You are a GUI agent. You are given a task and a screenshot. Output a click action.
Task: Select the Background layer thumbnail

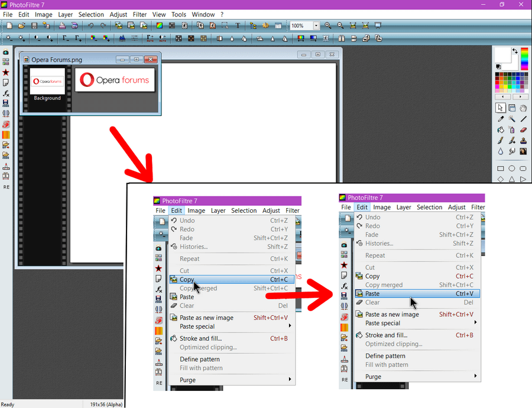[47, 82]
